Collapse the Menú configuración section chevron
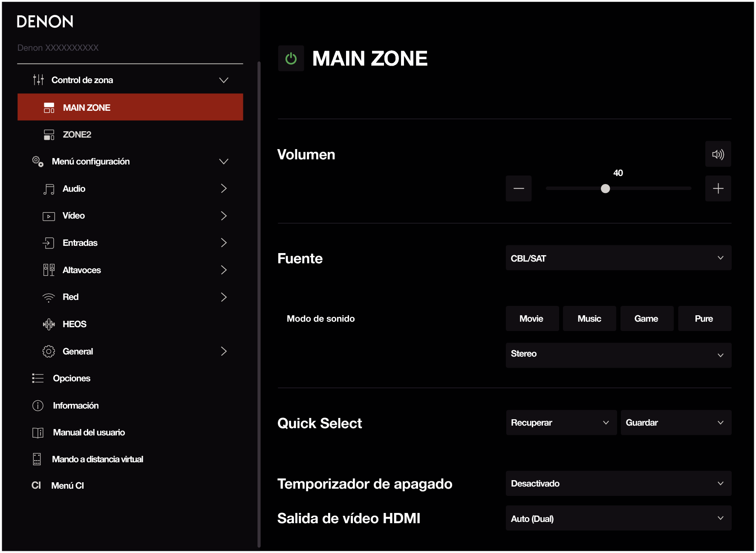 coord(224,161)
